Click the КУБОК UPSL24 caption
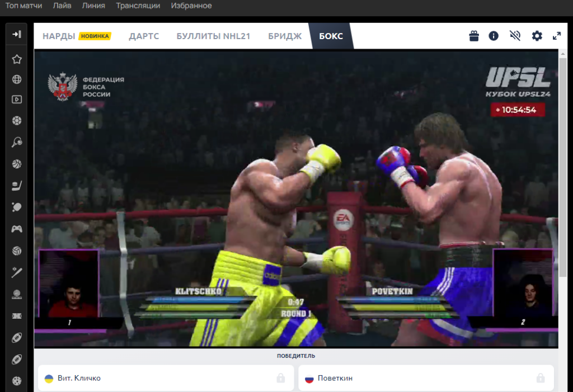The width and height of the screenshot is (573, 392). pyautogui.click(x=518, y=95)
